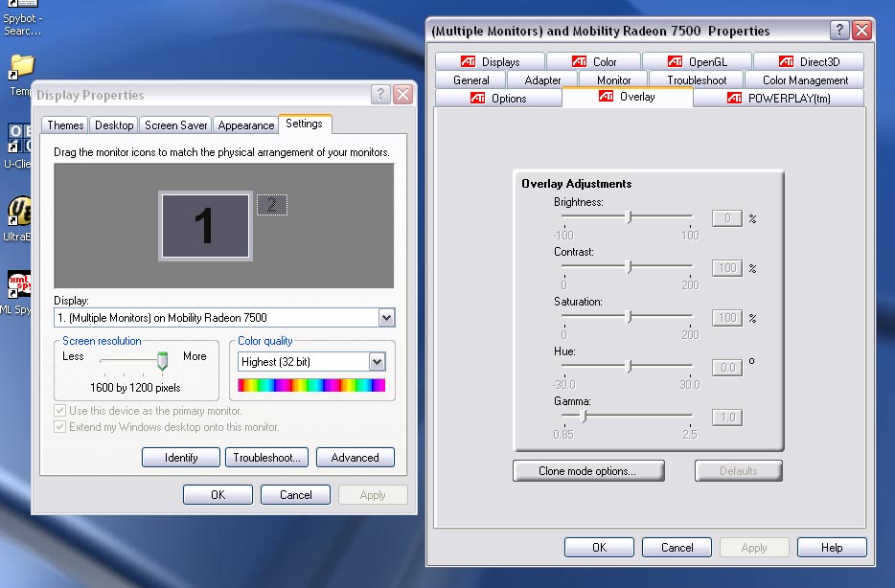Click Apply in Radeon Properties
The image size is (895, 588).
(754, 547)
